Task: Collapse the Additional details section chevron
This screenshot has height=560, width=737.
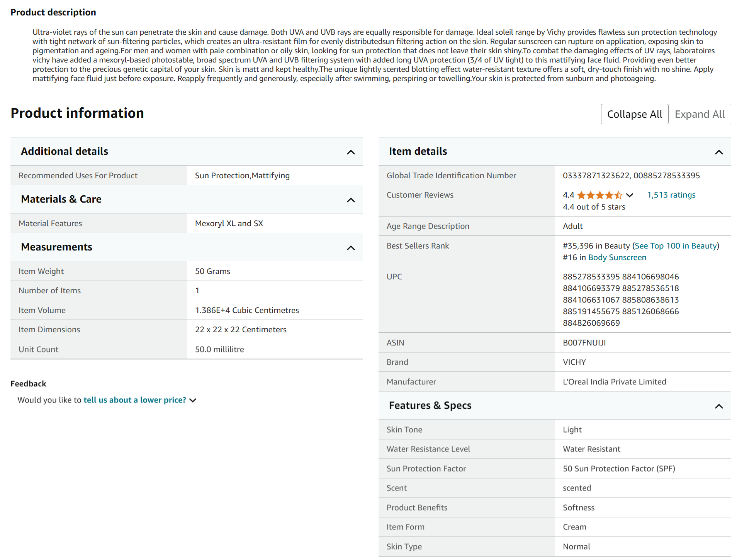Action: coord(350,152)
